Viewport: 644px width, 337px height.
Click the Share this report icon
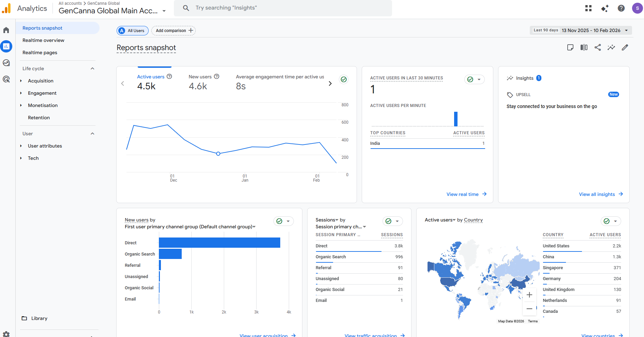click(598, 47)
